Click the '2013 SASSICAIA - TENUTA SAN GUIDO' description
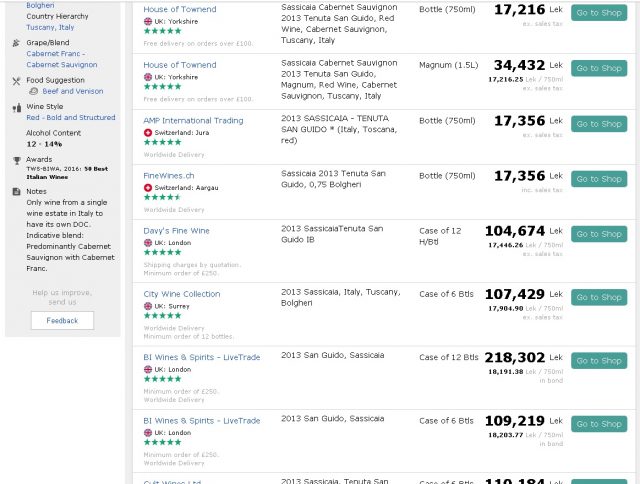Image resolution: width=640 pixels, height=484 pixels. pos(339,129)
